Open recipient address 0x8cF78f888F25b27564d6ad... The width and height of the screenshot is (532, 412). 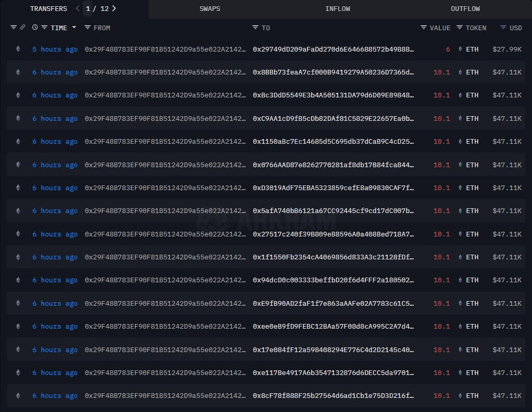(333, 396)
